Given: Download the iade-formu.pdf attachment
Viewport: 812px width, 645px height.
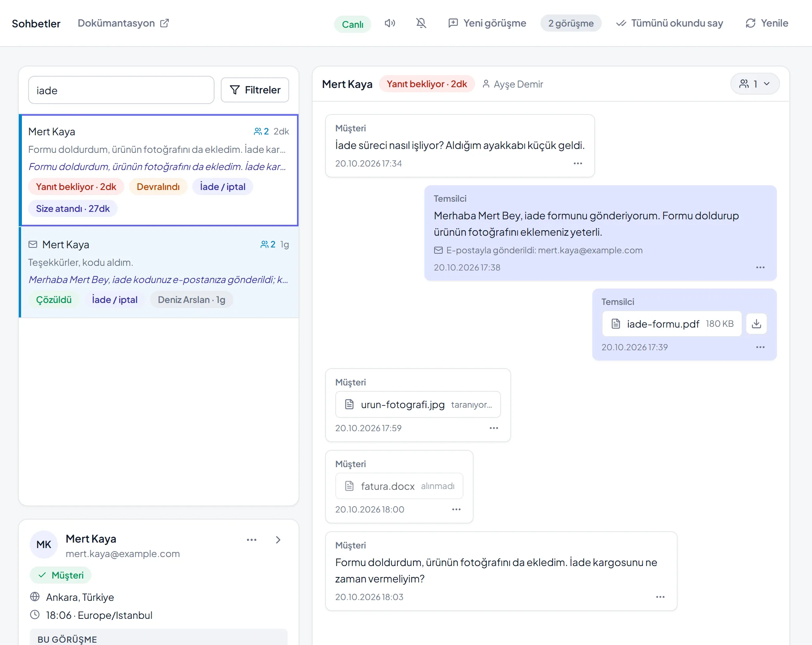Looking at the screenshot, I should point(757,324).
